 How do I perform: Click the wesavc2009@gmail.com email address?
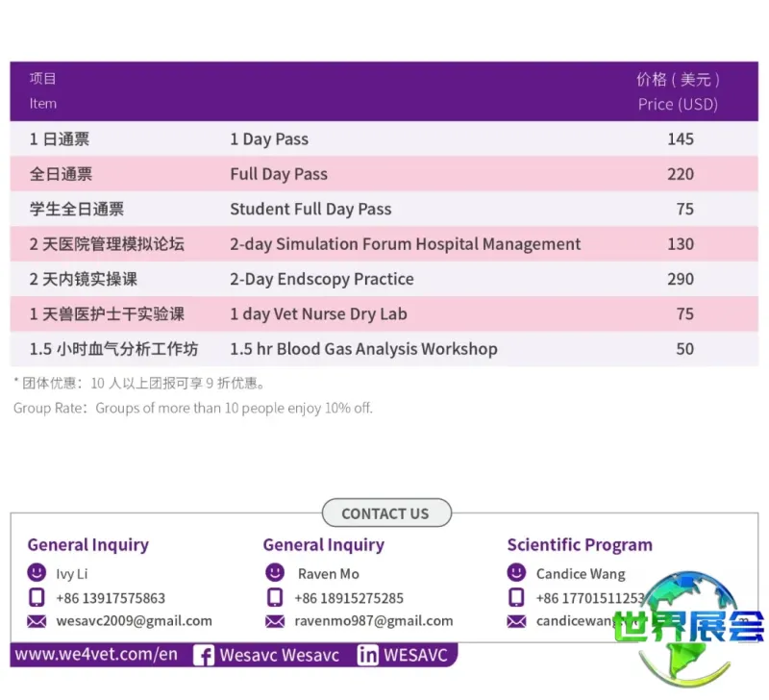click(134, 621)
